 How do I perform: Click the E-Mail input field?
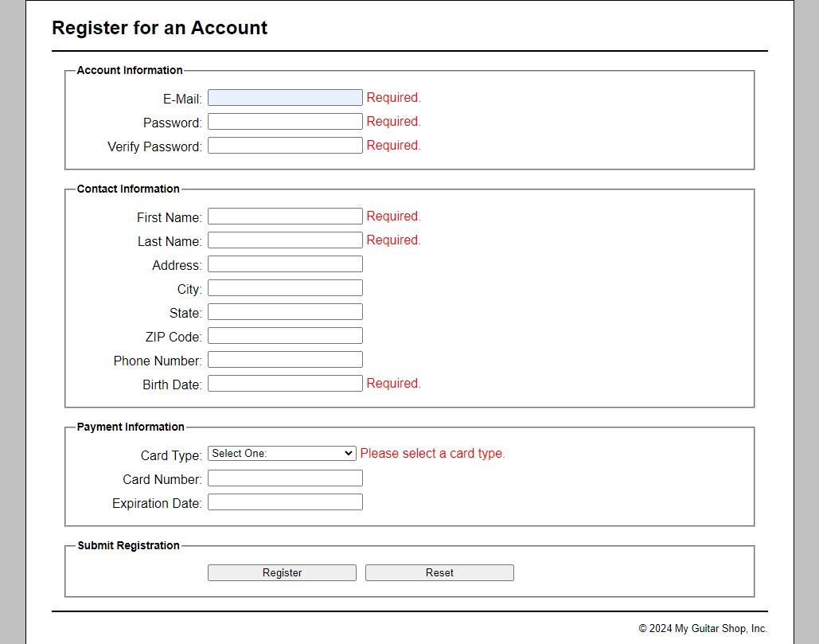[x=285, y=98]
